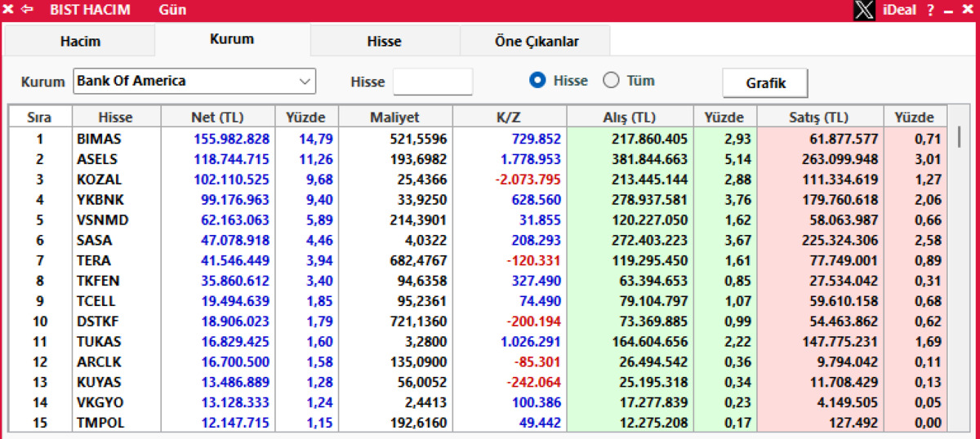Open help with the question mark icon
Viewport: 980px width, 439px height.
[930, 11]
